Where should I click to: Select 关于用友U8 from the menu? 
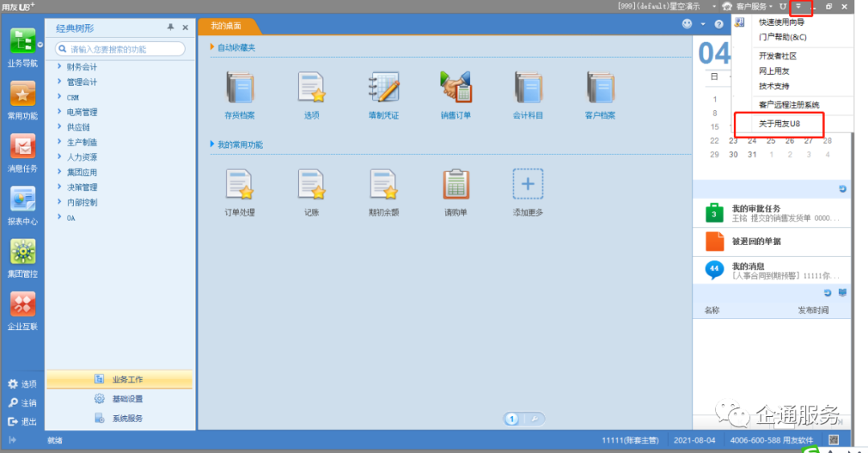point(779,124)
